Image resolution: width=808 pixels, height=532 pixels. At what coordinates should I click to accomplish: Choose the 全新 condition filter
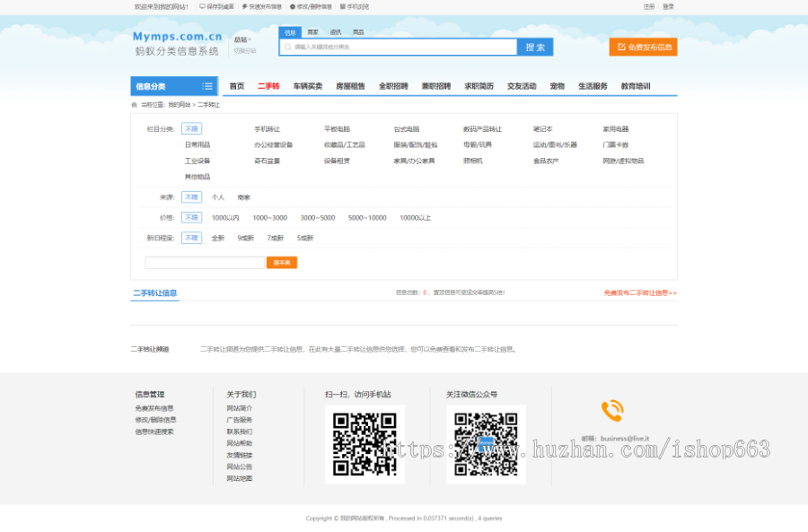click(x=218, y=239)
